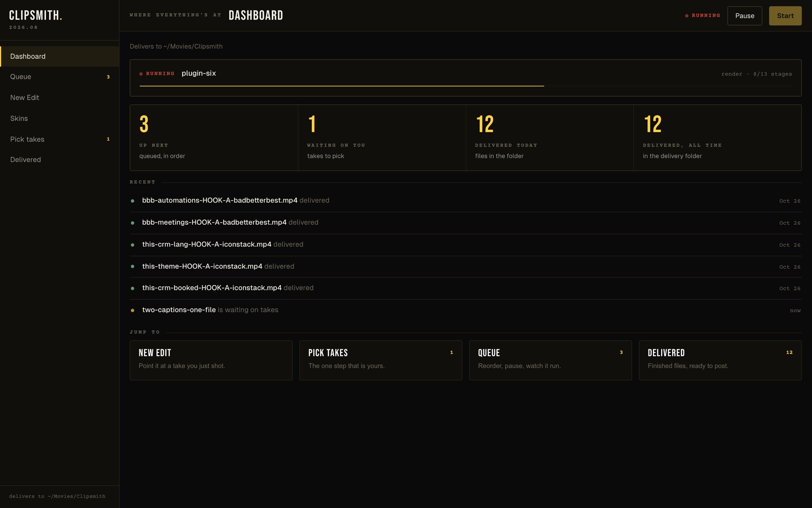Open New Edit from the sidebar
Viewport: 812px width, 508px height.
click(60, 98)
